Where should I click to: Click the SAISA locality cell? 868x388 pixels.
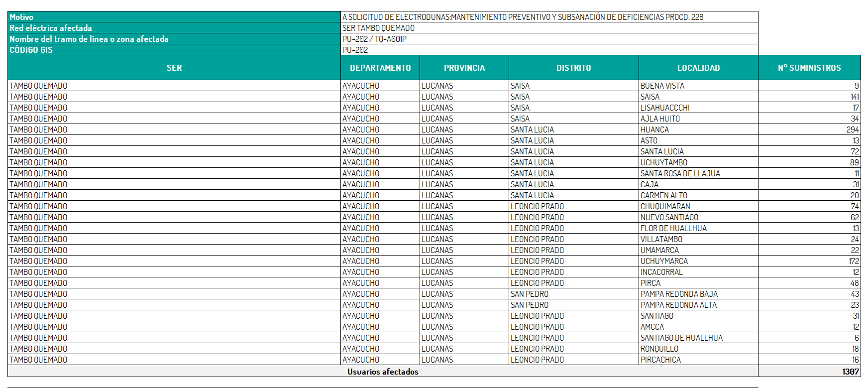click(x=698, y=97)
